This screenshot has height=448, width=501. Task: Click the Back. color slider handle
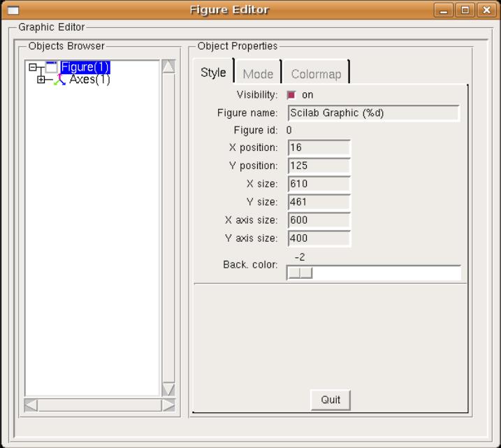click(300, 273)
